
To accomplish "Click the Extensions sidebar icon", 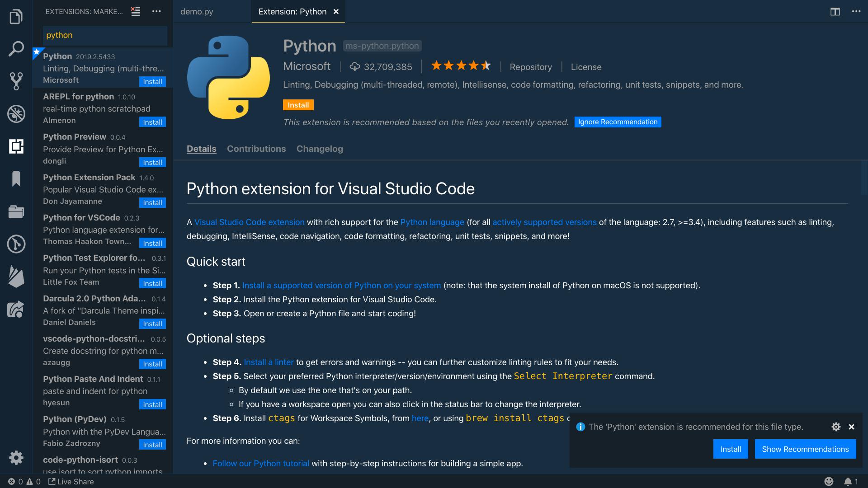I will coord(16,146).
